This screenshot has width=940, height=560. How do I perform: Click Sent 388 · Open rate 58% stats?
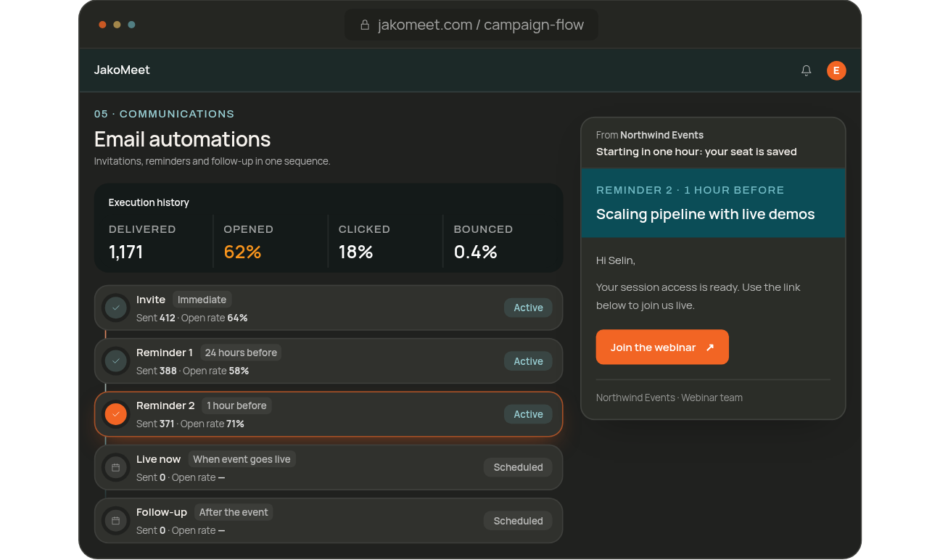pyautogui.click(x=193, y=371)
